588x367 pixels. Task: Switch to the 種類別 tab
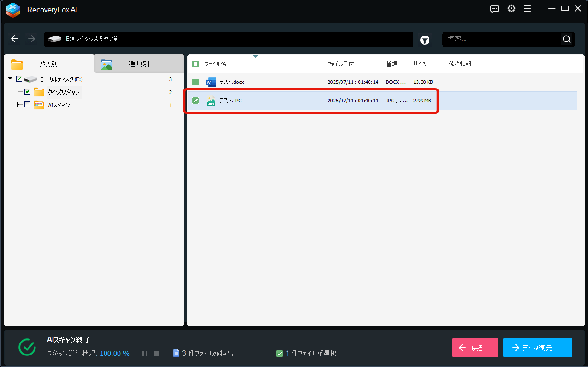point(139,64)
